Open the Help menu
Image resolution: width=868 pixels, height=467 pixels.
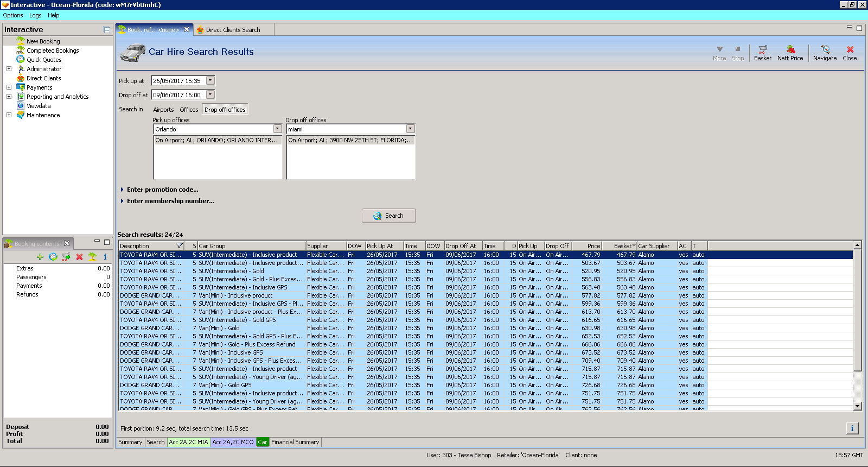(53, 15)
